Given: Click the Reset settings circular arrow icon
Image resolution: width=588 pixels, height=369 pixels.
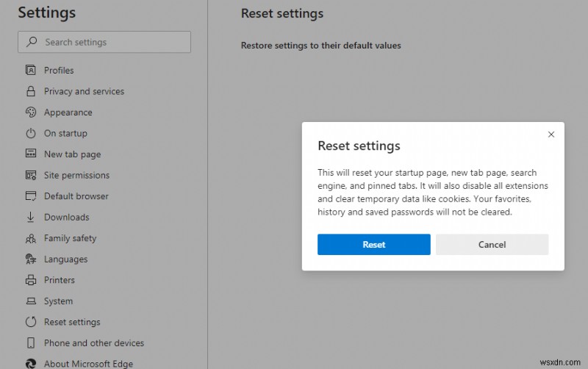Looking at the screenshot, I should pos(31,322).
